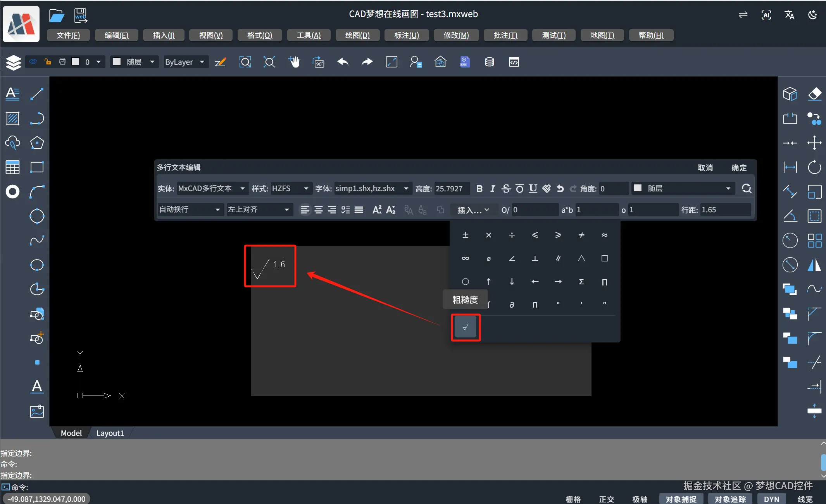The height and width of the screenshot is (504, 826).
Task: Select the hatch fill tool
Action: pos(12,119)
